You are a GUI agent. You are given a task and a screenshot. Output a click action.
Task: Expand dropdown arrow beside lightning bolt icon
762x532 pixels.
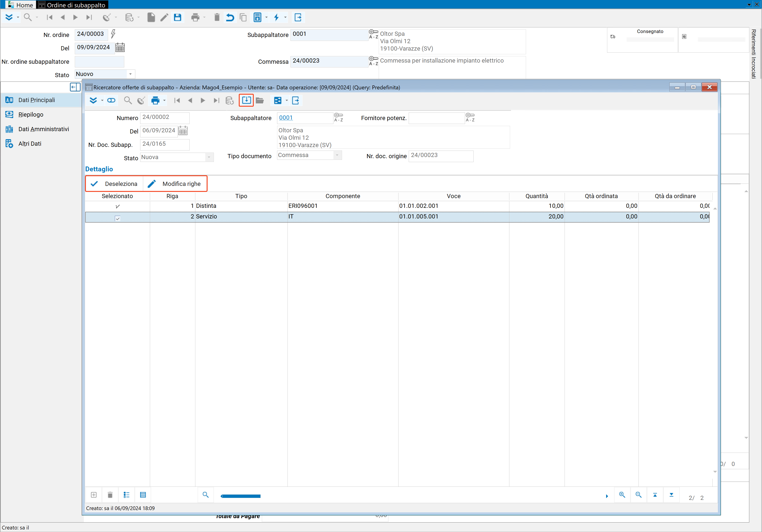point(285,17)
